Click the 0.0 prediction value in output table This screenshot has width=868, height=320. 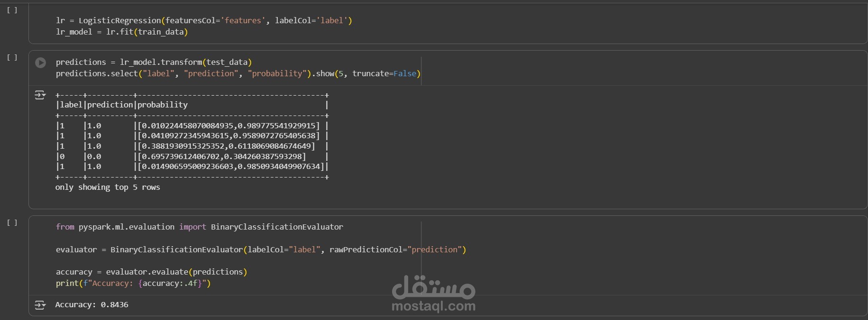[x=94, y=156]
